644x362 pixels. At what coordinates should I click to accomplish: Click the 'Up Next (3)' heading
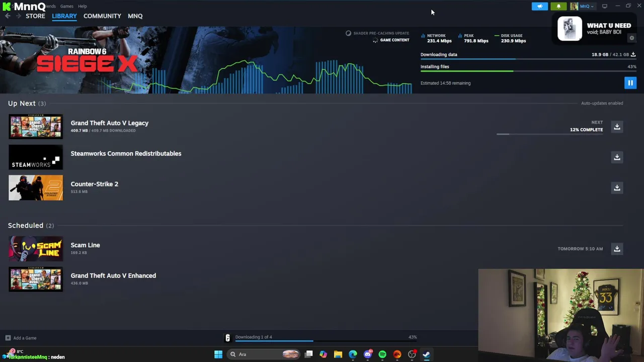(27, 103)
